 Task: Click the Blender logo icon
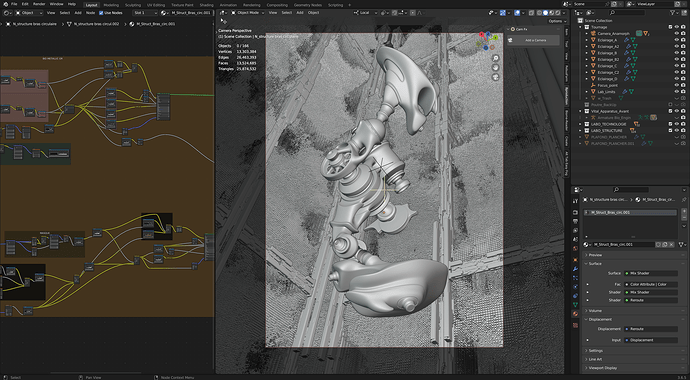5,4
